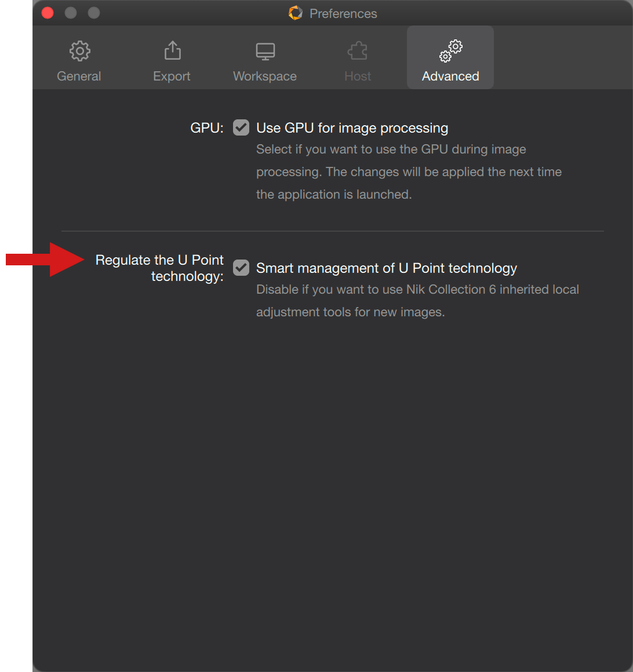
Task: Click the GPU description paragraph text
Action: coord(409,172)
